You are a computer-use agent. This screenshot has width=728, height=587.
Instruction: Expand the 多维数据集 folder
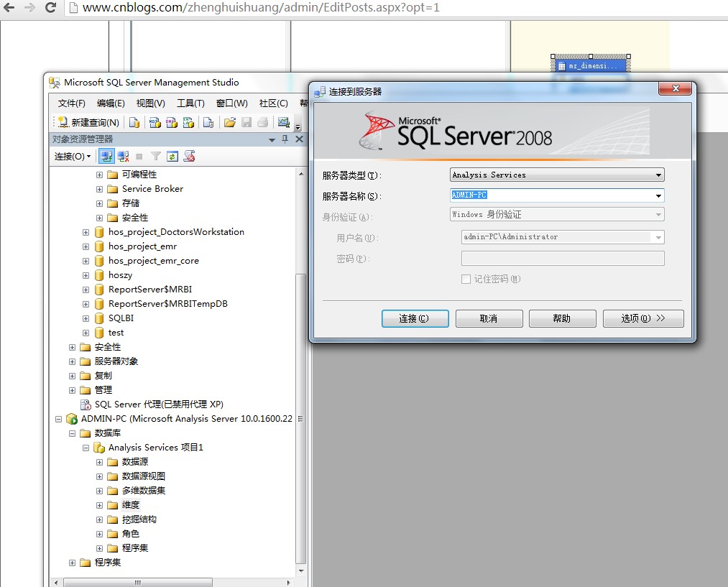coord(99,491)
